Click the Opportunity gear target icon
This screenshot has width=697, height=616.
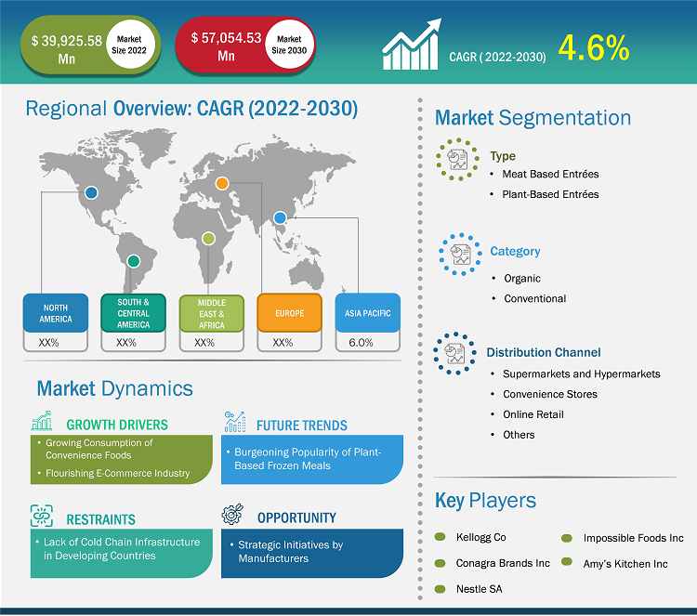[x=232, y=514]
